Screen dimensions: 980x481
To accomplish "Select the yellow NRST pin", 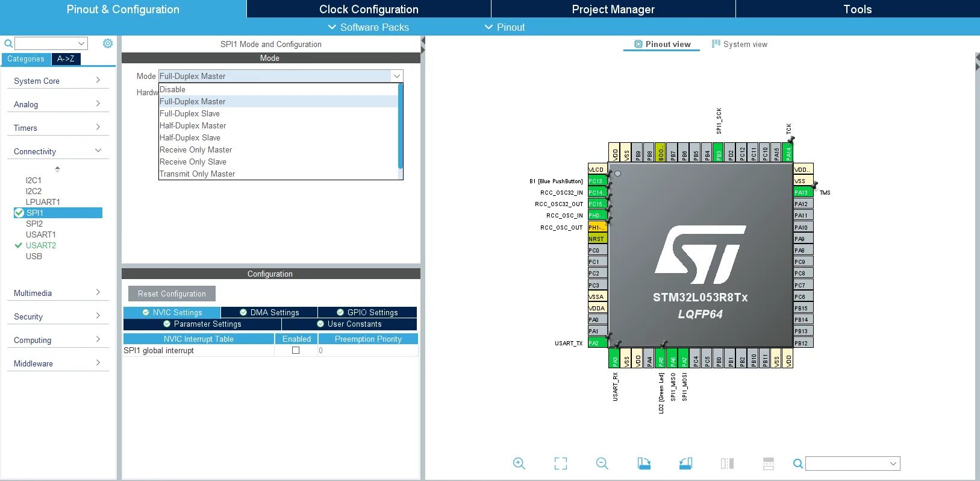I will [597, 239].
